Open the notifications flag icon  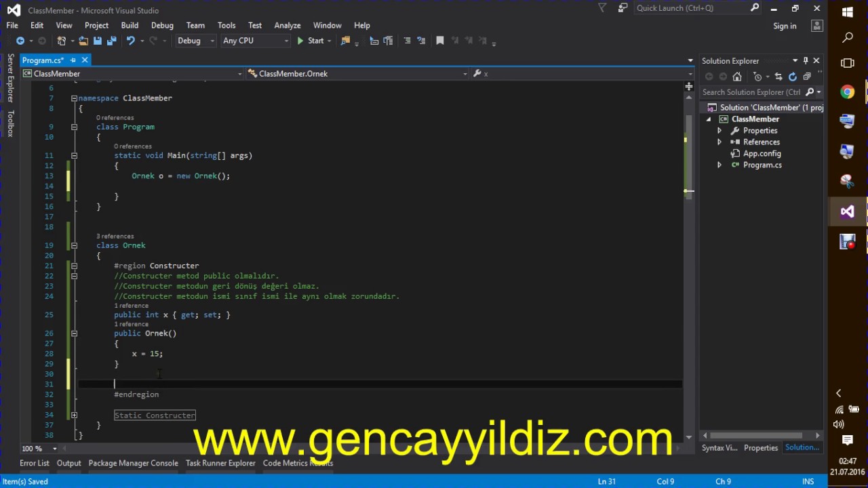(x=602, y=8)
